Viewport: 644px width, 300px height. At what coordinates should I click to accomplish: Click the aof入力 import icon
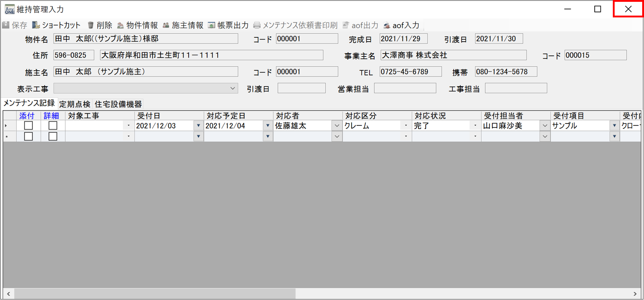coord(387,25)
